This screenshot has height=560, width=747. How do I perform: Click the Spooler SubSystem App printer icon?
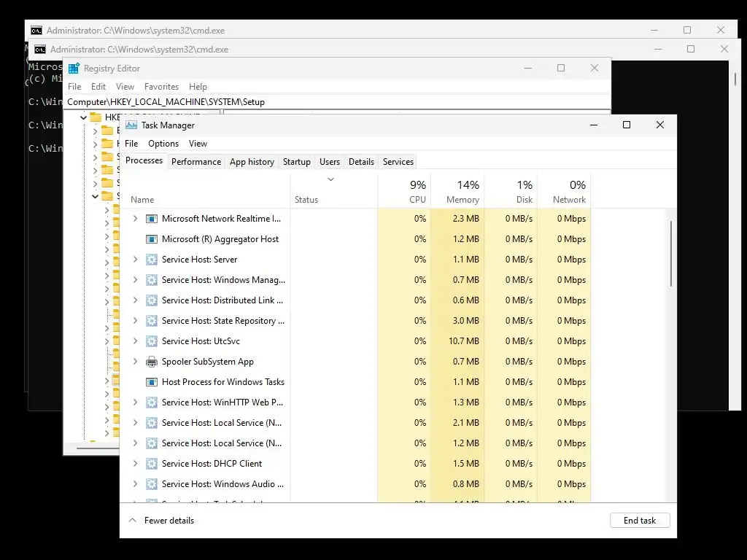click(152, 362)
